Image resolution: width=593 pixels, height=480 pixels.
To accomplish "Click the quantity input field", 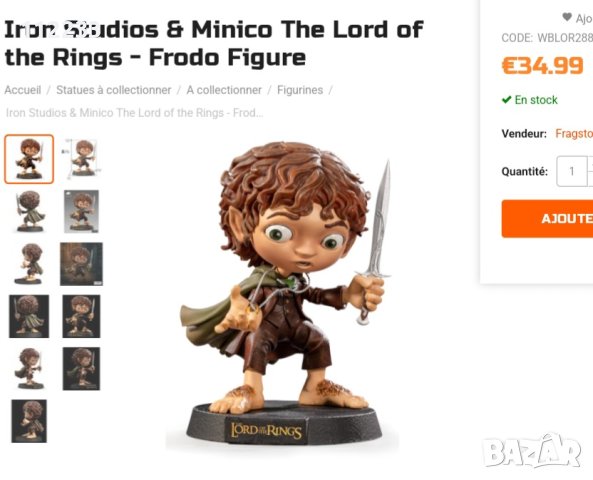I will 571,171.
